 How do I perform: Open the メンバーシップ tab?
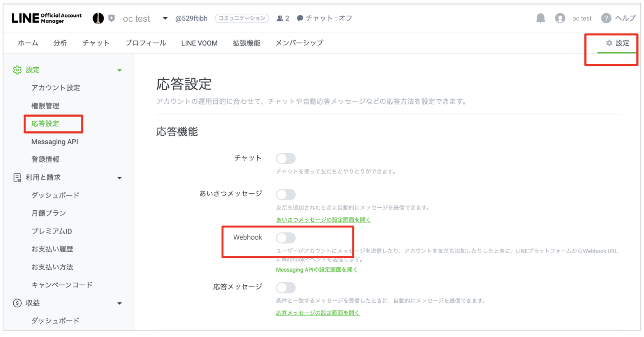coord(300,43)
